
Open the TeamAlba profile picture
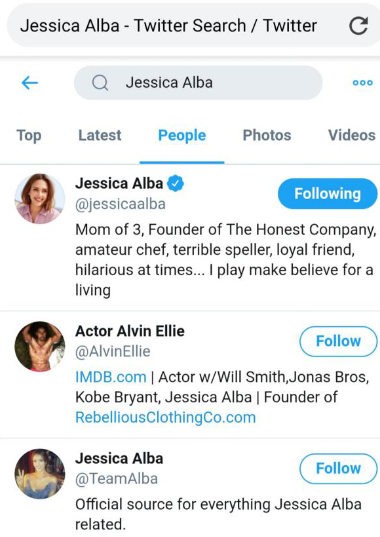click(x=40, y=474)
